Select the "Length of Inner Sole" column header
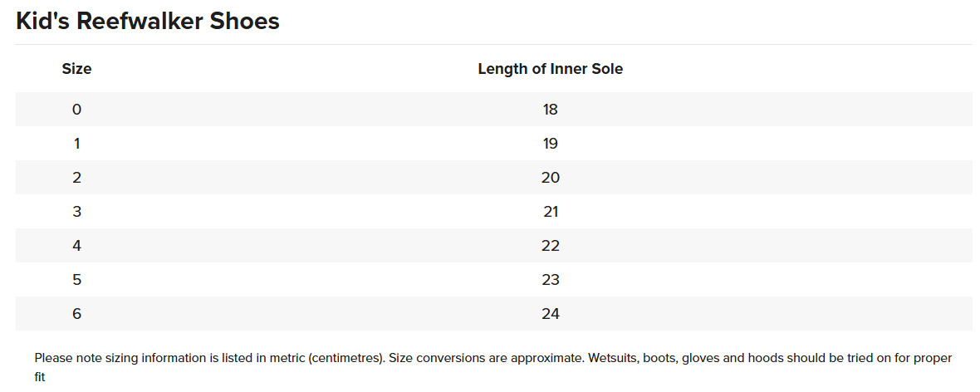 [x=550, y=69]
